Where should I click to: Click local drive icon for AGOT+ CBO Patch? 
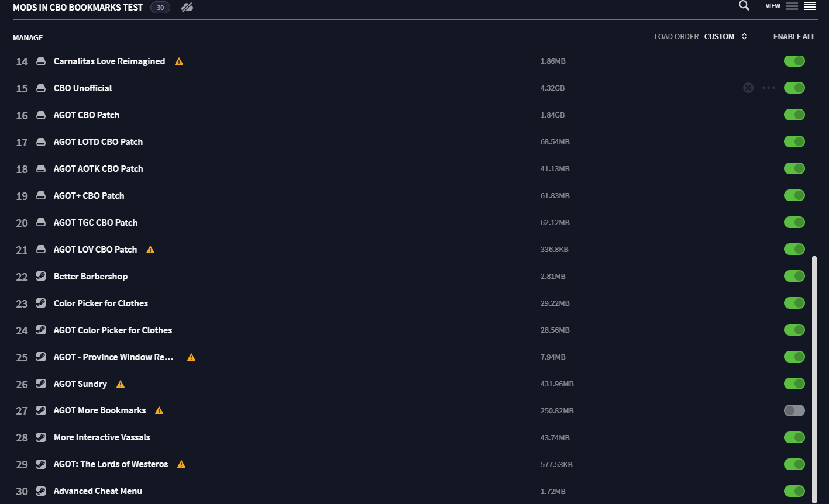point(41,196)
